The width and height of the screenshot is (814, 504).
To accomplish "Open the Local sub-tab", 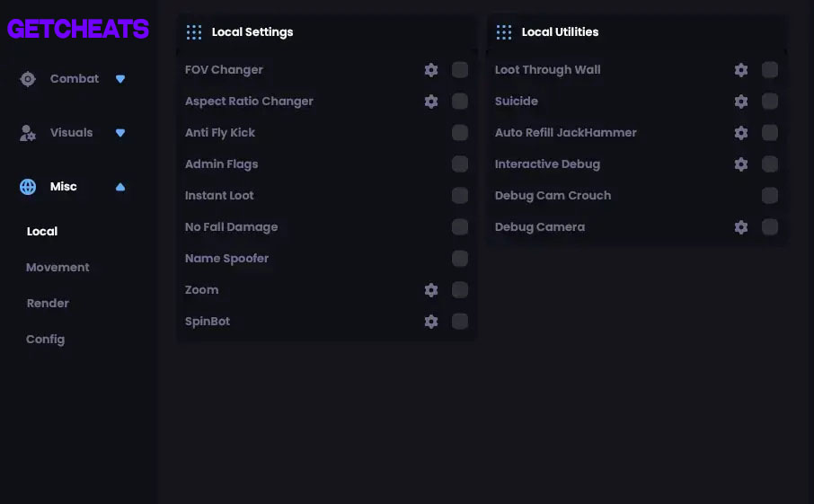I will pos(42,232).
